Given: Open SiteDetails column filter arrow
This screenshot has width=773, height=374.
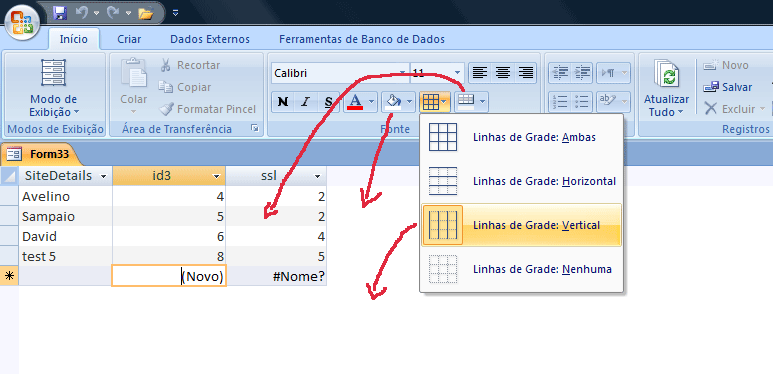Looking at the screenshot, I should (103, 176).
